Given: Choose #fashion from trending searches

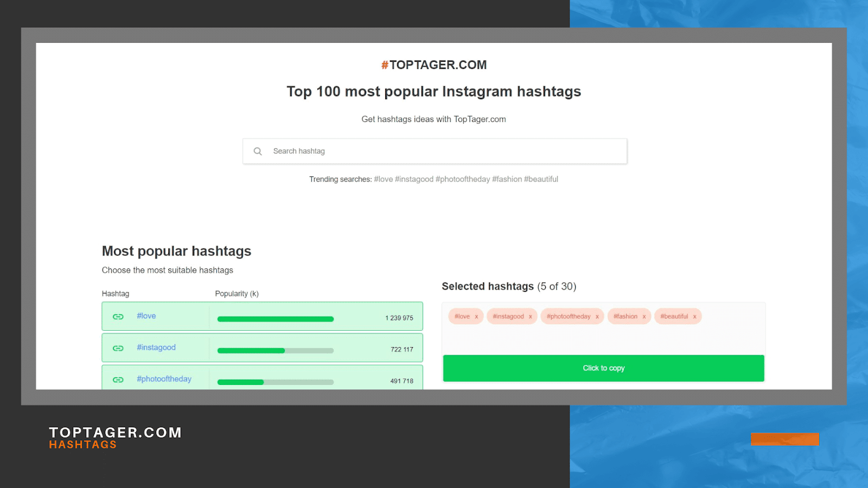Looking at the screenshot, I should [507, 179].
